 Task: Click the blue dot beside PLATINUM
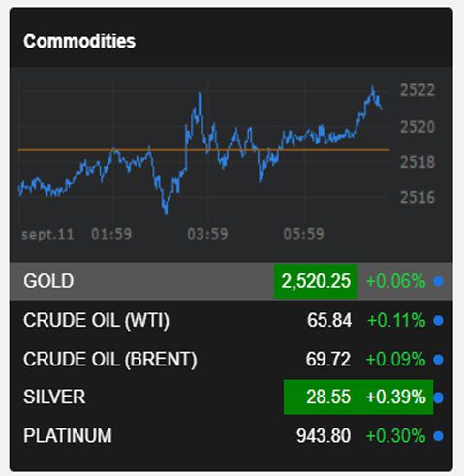click(x=438, y=436)
